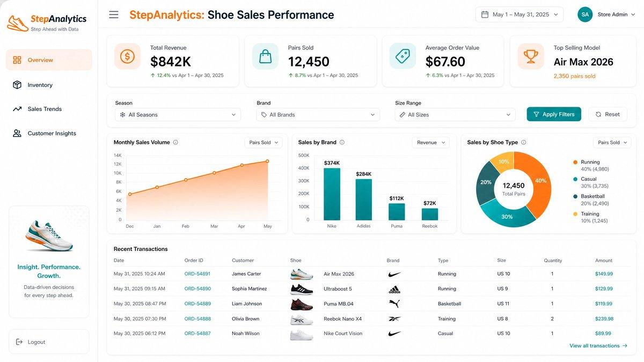Click info icon beside Sales by Shoe Type
This screenshot has height=362, width=644.
pos(524,143)
